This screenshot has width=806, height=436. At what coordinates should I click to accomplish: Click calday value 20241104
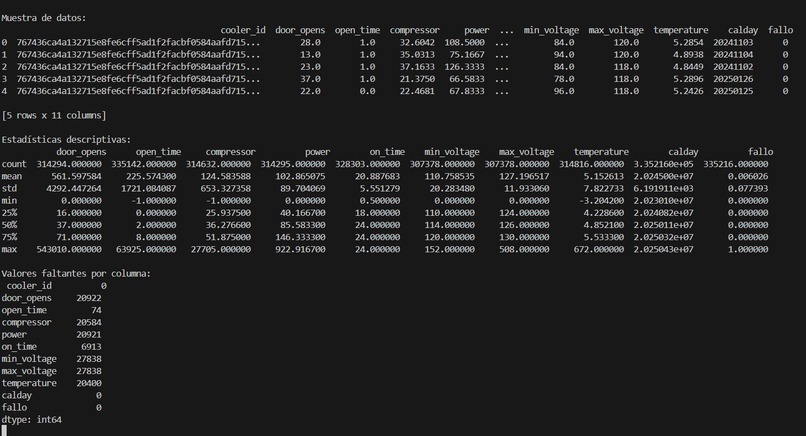tap(732, 54)
